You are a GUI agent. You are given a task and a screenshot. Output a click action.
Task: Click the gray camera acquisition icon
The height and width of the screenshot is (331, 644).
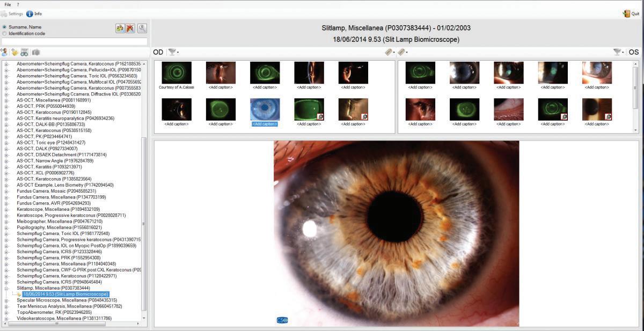point(35,52)
